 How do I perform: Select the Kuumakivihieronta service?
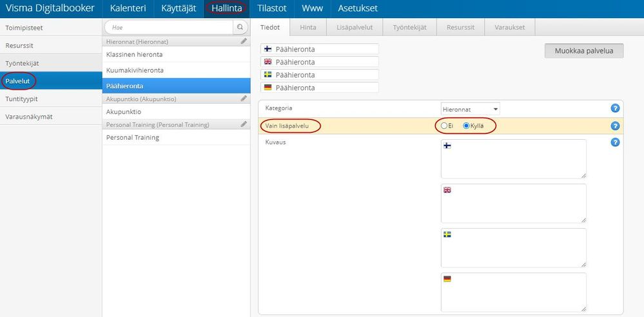(176, 70)
